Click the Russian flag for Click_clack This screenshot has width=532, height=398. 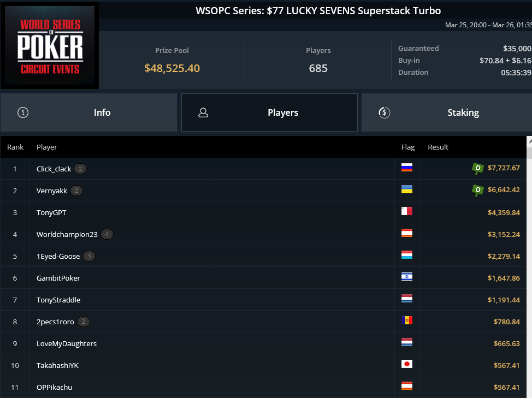click(407, 168)
